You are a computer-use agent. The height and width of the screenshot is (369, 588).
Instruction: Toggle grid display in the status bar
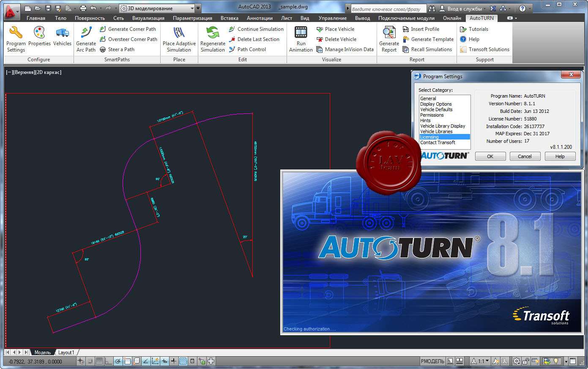99,361
